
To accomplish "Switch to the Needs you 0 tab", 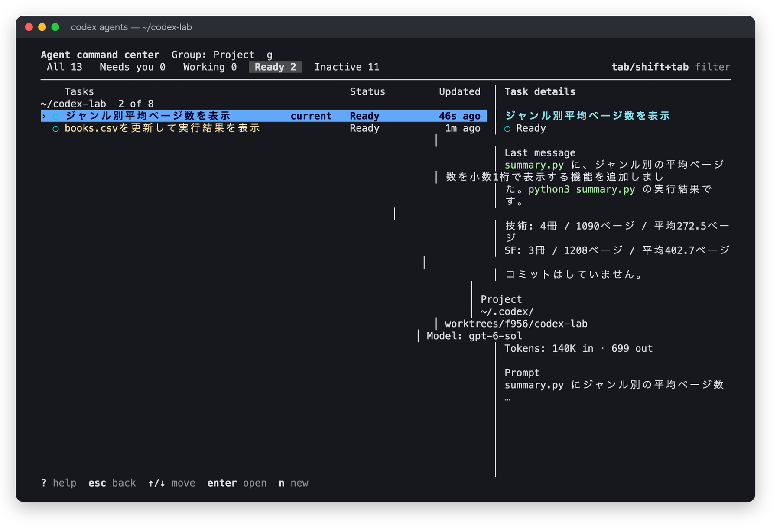I will pos(132,67).
